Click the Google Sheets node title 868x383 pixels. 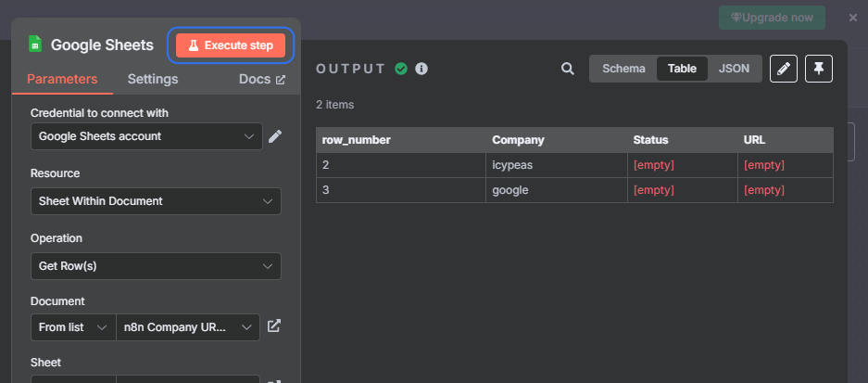tap(103, 45)
